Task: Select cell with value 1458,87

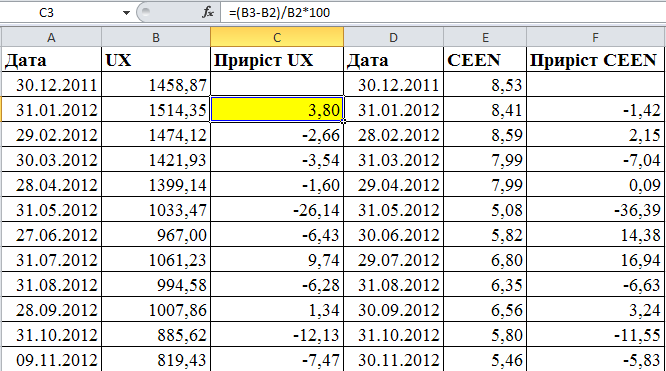Action: point(156,85)
